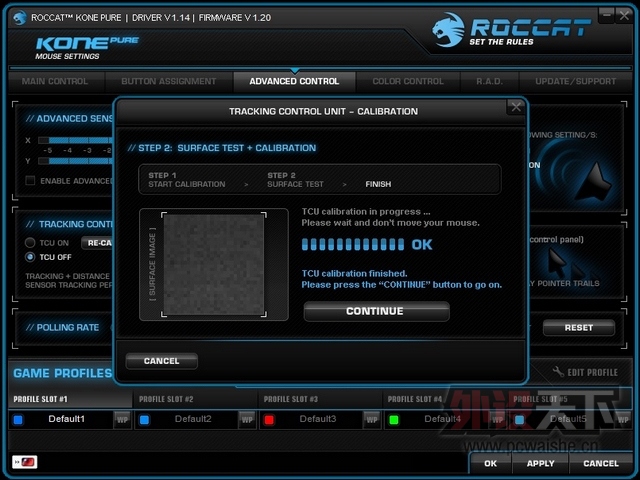Go to the R.A.D. tab

tap(489, 82)
